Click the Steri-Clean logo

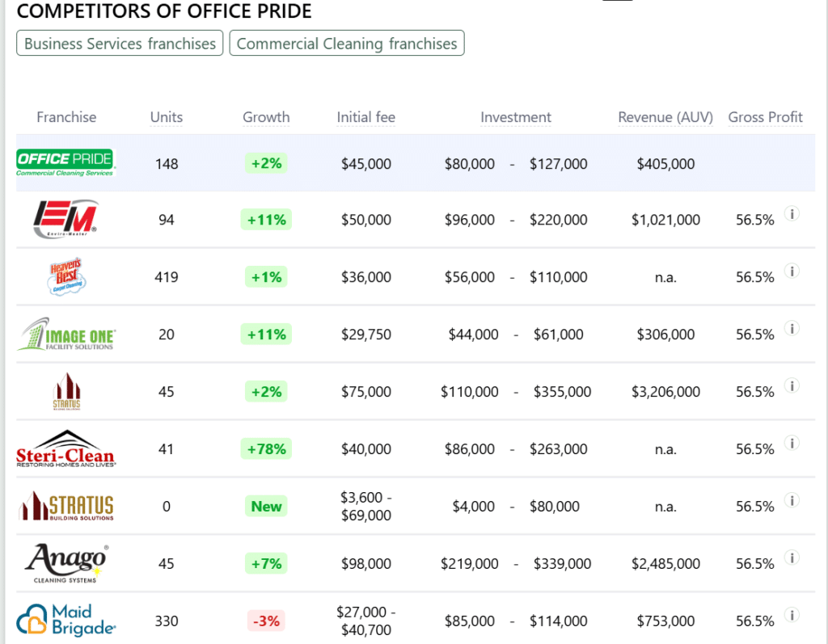65,448
